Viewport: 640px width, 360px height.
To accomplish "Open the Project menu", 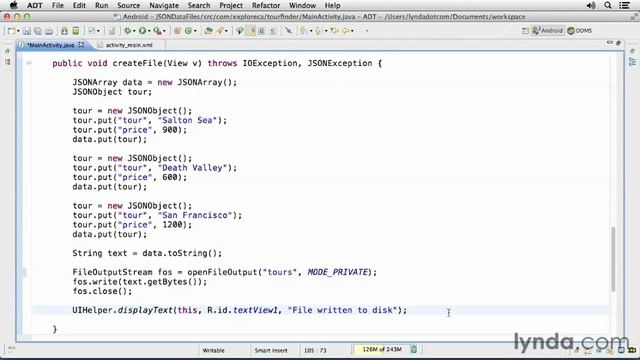I will click(x=231, y=5).
